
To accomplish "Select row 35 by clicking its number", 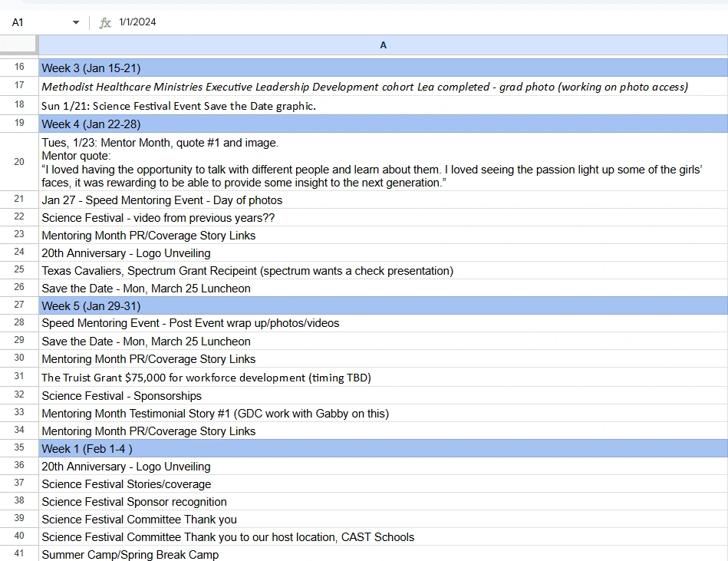I will point(19,449).
